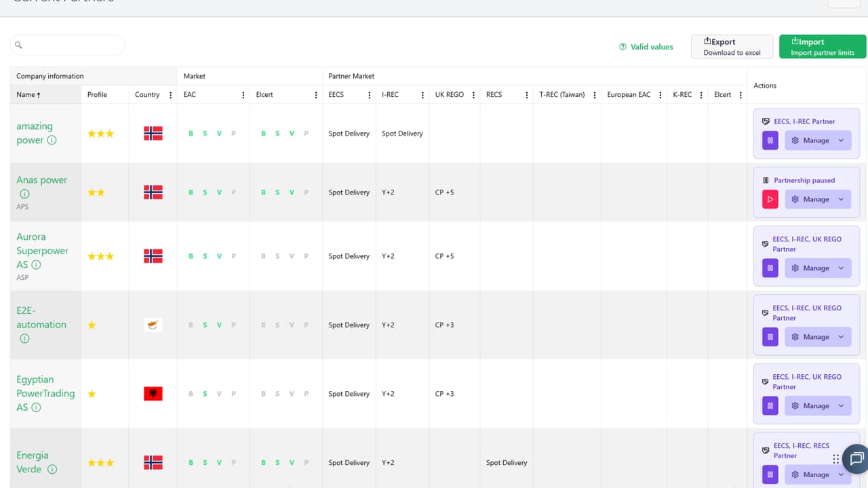Click the info icon next to amazing power
868x488 pixels.
click(x=52, y=140)
